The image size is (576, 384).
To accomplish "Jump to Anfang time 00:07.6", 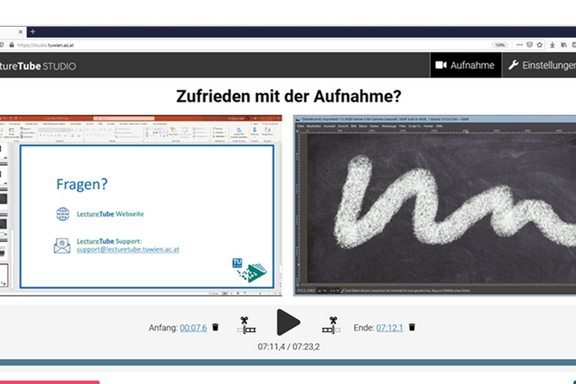I will point(193,327).
